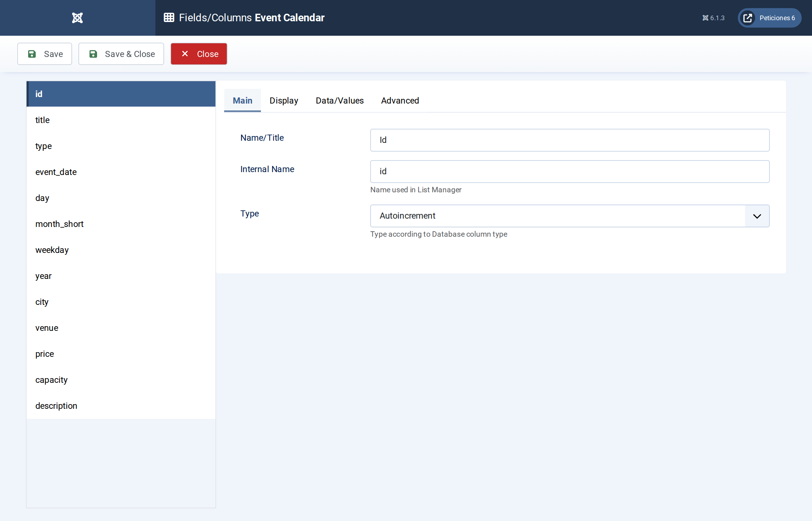The image size is (812, 521).
Task: Click the Event Calendar page title
Action: tap(289, 18)
